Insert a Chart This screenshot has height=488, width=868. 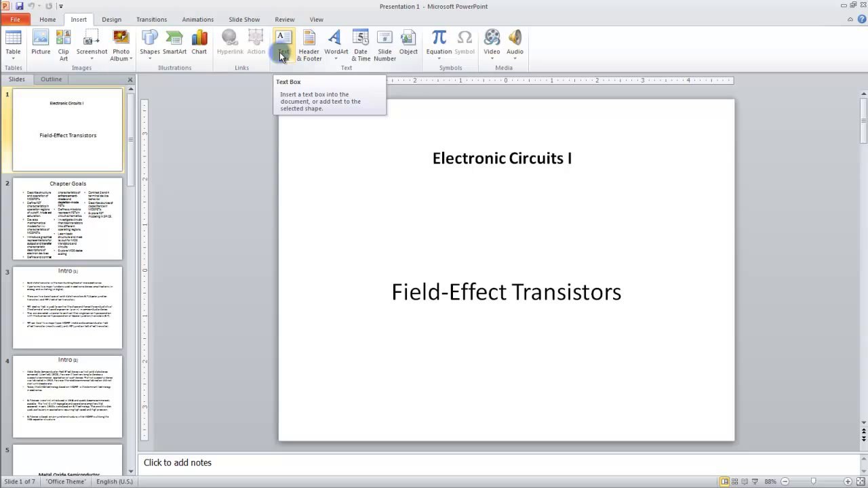point(199,42)
